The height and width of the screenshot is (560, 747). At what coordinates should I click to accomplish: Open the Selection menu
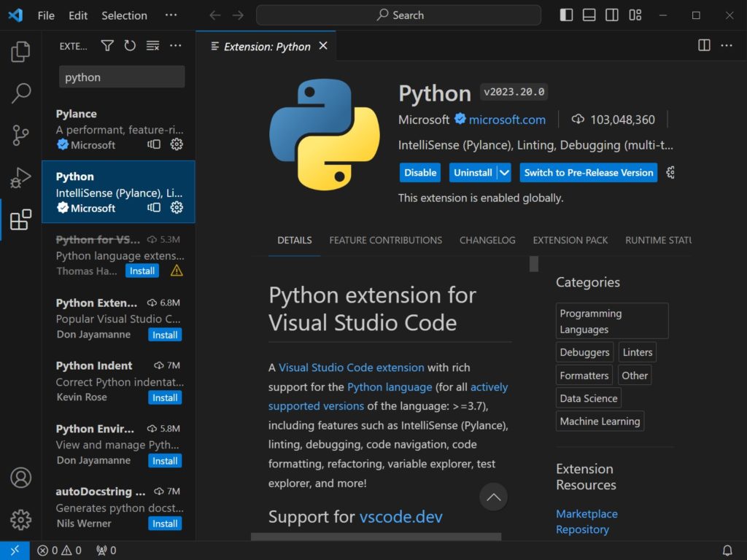(x=124, y=15)
